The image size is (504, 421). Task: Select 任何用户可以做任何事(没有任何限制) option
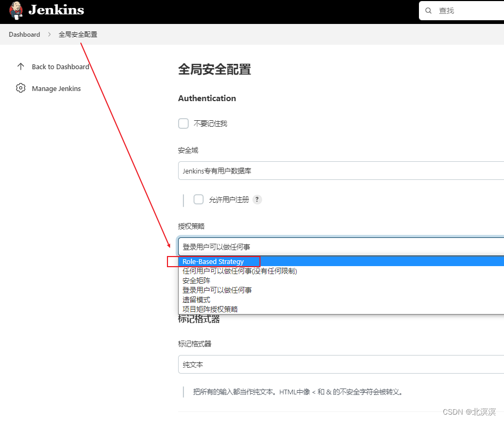(x=341, y=271)
